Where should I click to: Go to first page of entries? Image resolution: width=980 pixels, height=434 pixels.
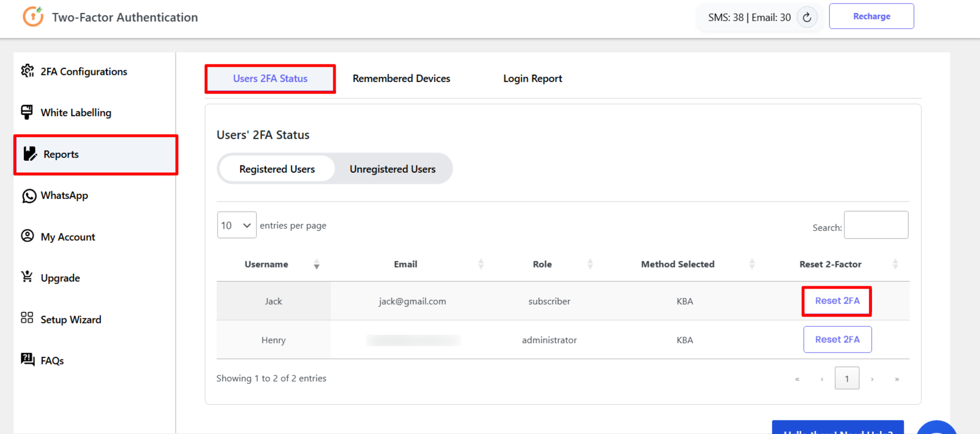tap(797, 379)
